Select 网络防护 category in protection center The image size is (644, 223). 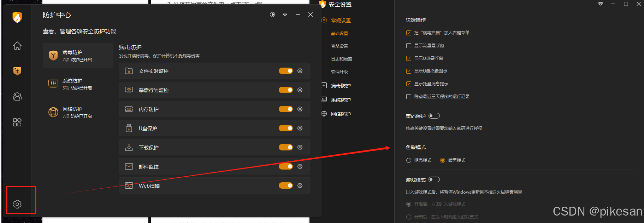coord(78,112)
